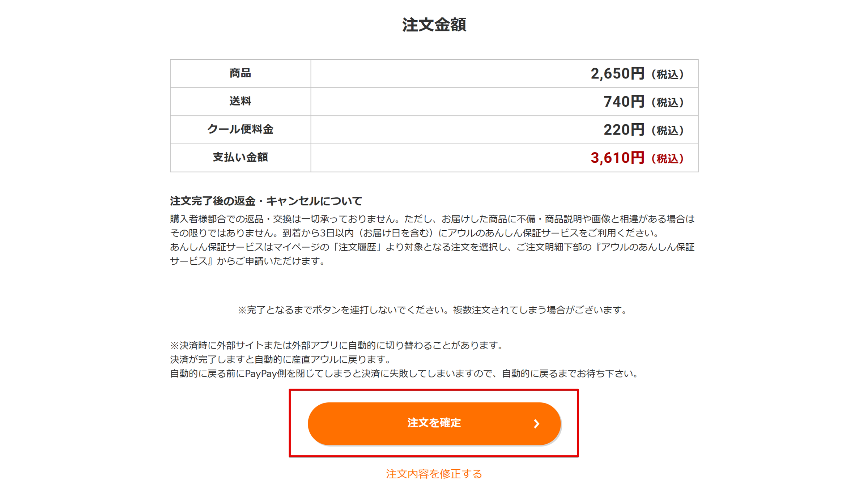Image resolution: width=868 pixels, height=491 pixels.
Task: Open the 注文内容を修正する link
Action: [434, 474]
